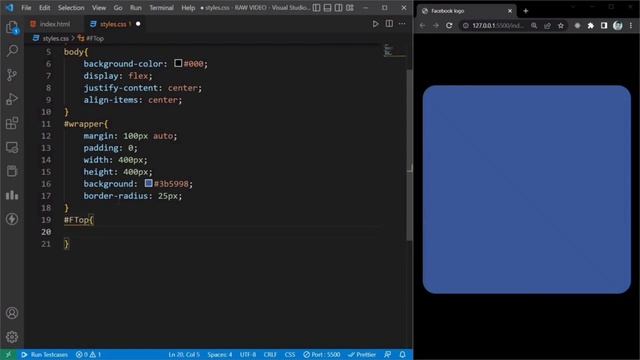This screenshot has height=360, width=640.
Task: Click the Ln 20, Col 5 status entry
Action: pos(184,354)
